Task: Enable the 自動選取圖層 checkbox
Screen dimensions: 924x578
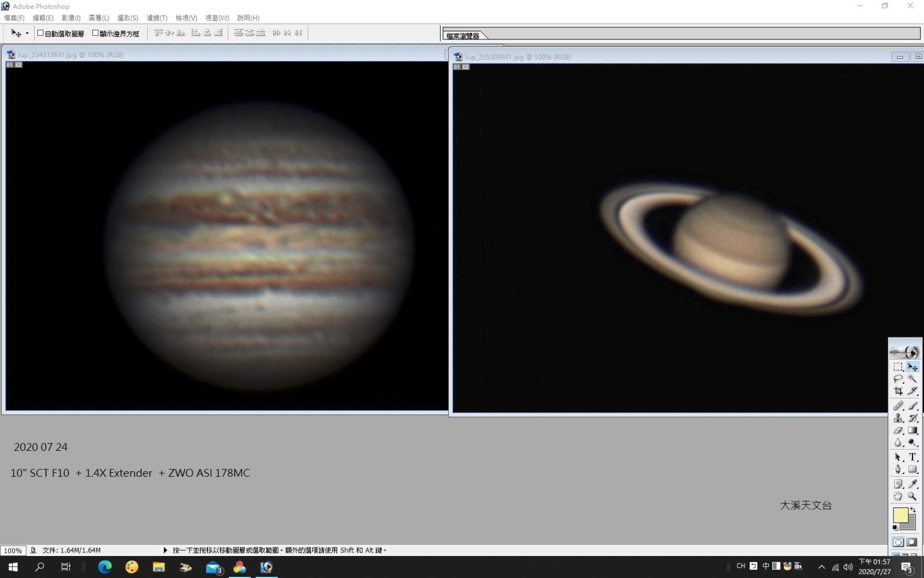Action: pyautogui.click(x=40, y=33)
